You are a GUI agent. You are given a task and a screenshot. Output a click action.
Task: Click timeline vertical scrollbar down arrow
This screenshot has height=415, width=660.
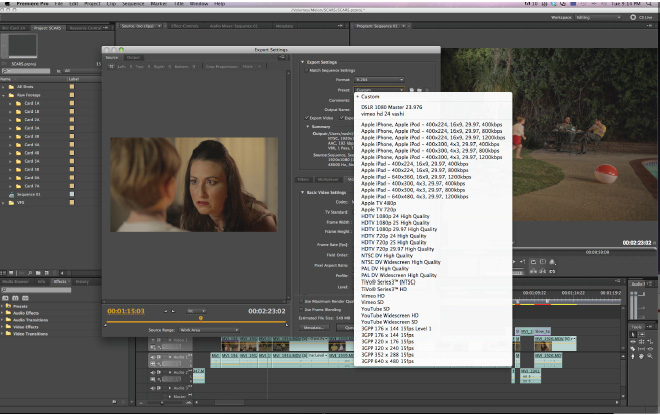pyautogui.click(x=623, y=396)
